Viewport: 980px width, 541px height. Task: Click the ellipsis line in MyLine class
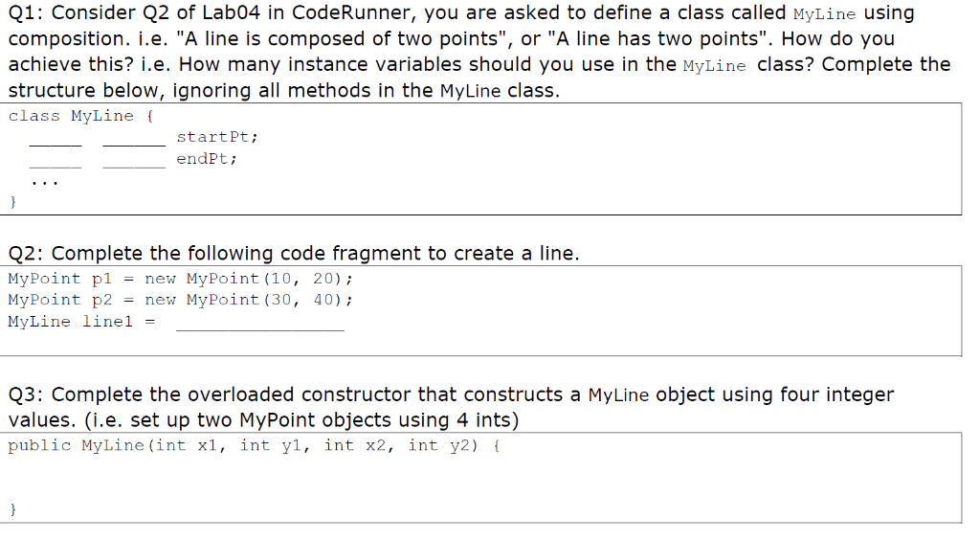[44, 183]
